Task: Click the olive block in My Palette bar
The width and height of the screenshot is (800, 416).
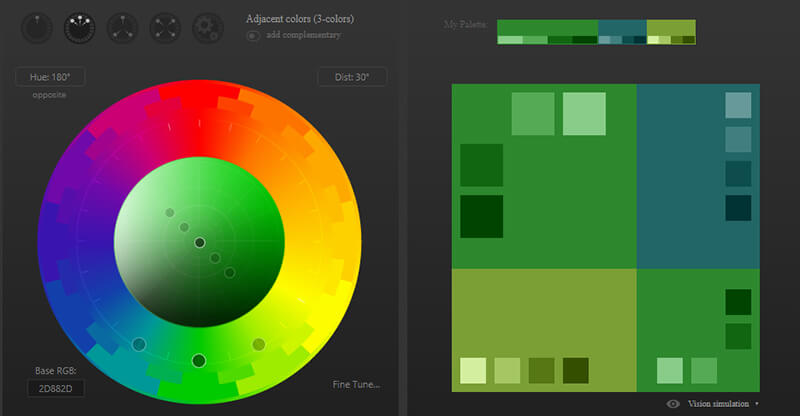Action: [x=671, y=27]
